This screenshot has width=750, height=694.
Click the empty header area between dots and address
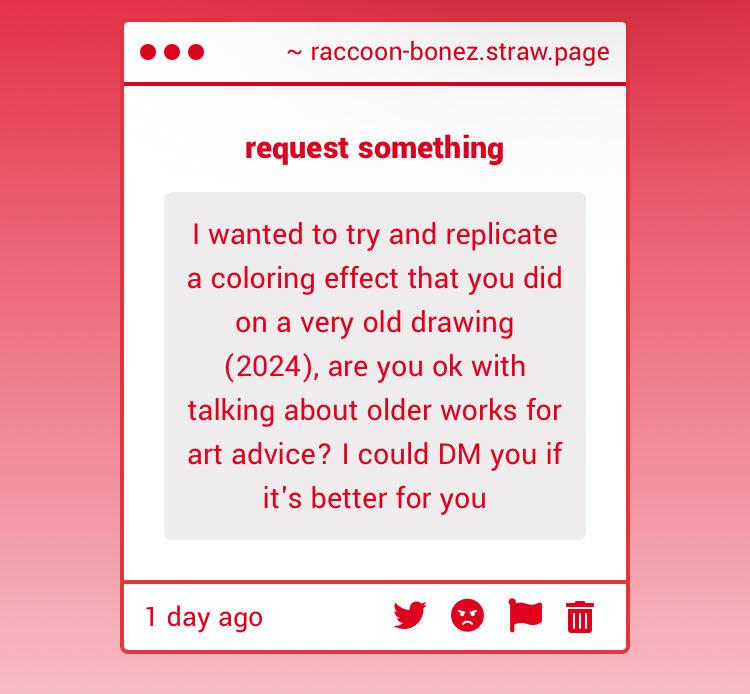[245, 52]
